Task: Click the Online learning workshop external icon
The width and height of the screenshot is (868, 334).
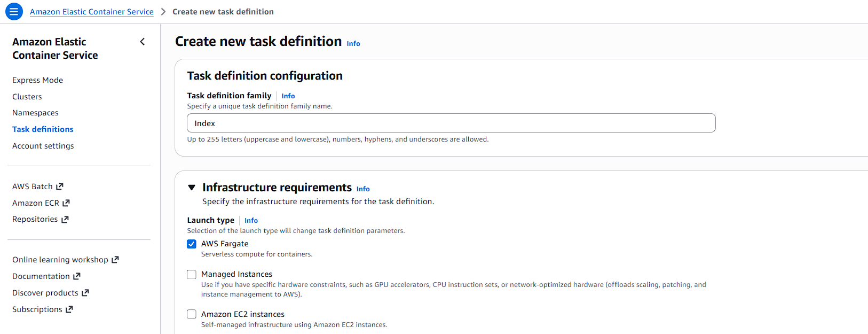Action: pos(115,260)
